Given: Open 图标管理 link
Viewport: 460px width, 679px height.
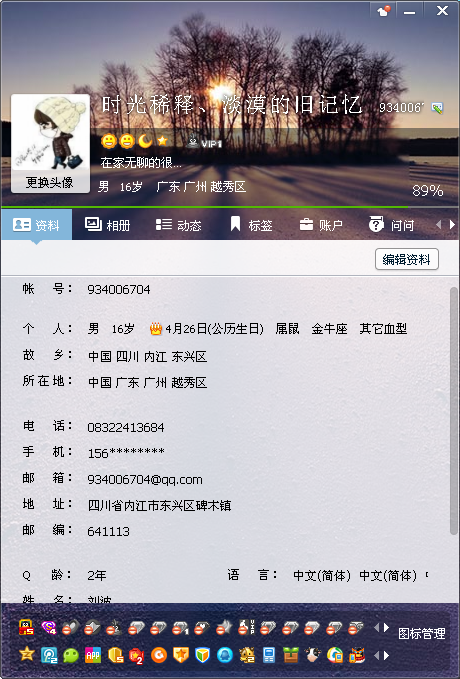Looking at the screenshot, I should [421, 633].
